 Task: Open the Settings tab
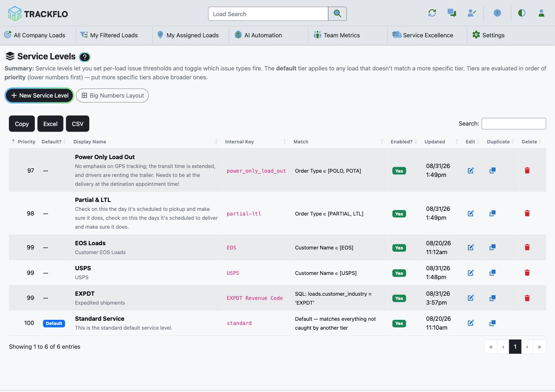point(488,35)
